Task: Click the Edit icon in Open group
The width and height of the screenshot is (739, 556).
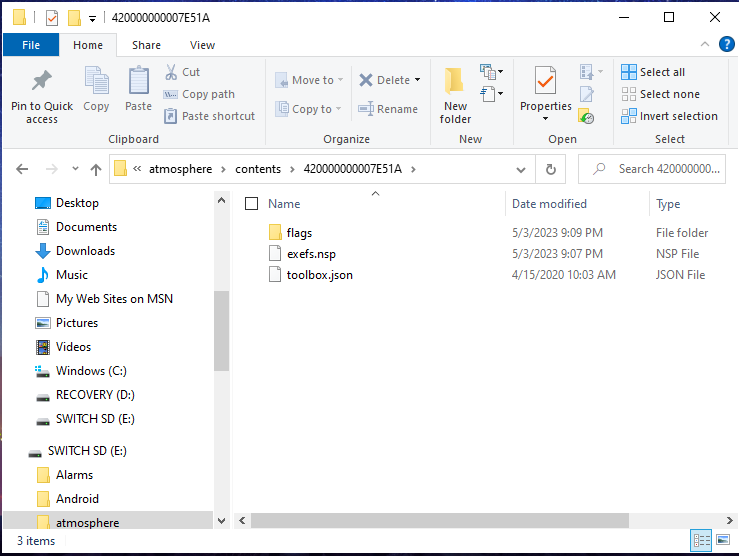Action: click(586, 94)
